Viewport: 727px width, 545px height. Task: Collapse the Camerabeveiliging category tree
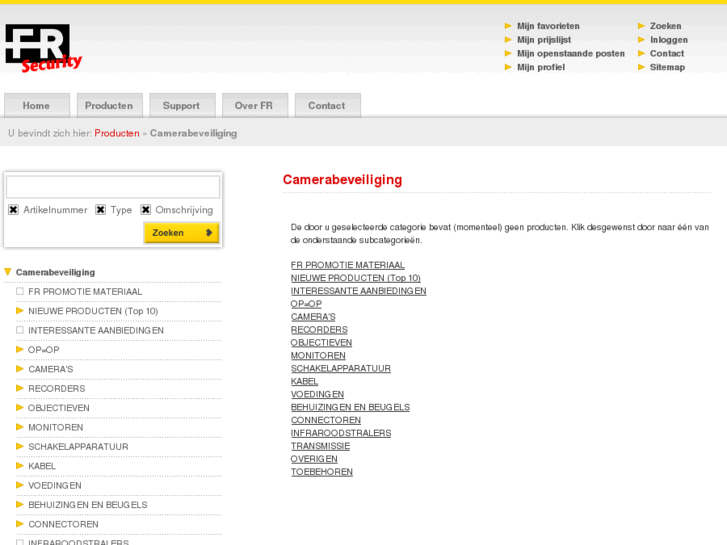pyautogui.click(x=8, y=272)
